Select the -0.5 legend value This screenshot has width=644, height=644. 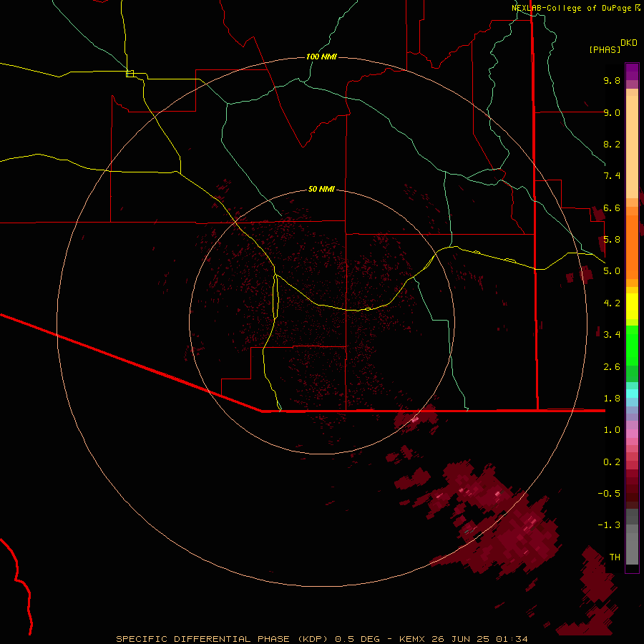click(x=610, y=494)
